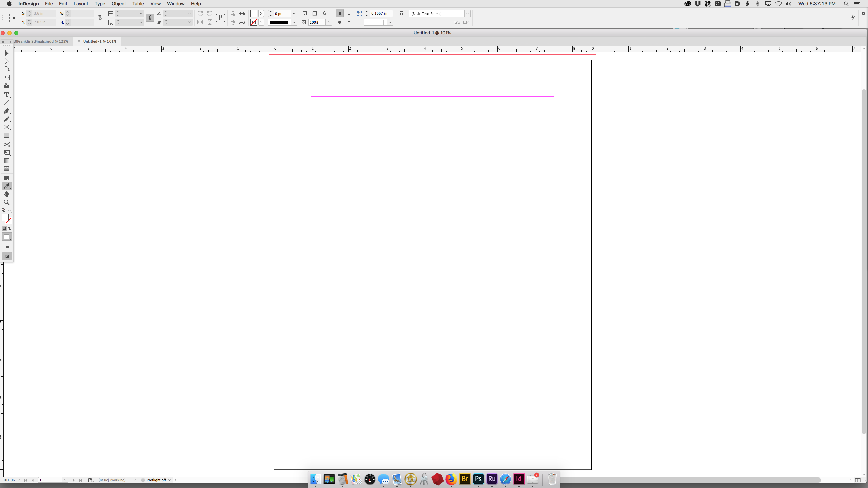Viewport: 868px width, 488px height.
Task: Select the Gradient Swatch tool
Action: point(7,161)
